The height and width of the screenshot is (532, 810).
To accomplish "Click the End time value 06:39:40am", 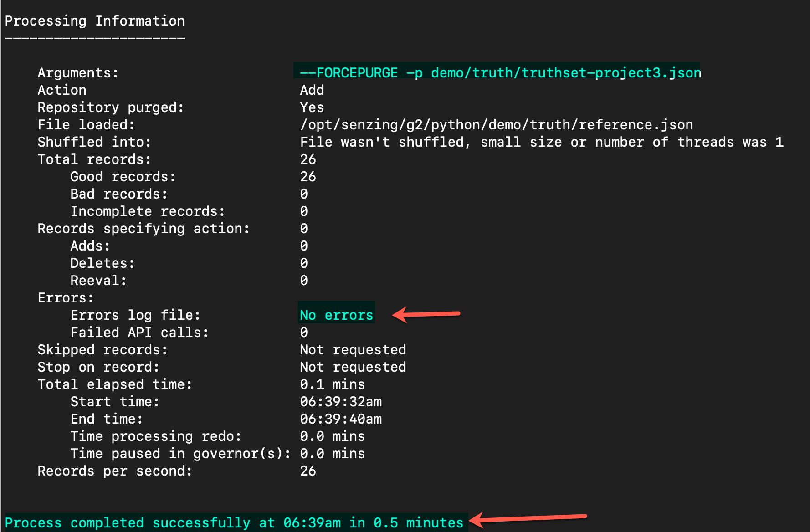I will point(341,419).
